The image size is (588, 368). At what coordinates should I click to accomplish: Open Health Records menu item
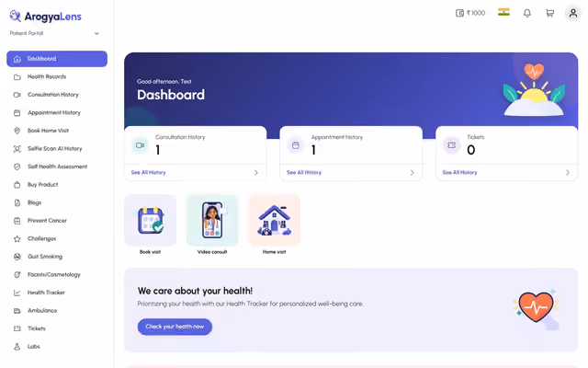57,77
